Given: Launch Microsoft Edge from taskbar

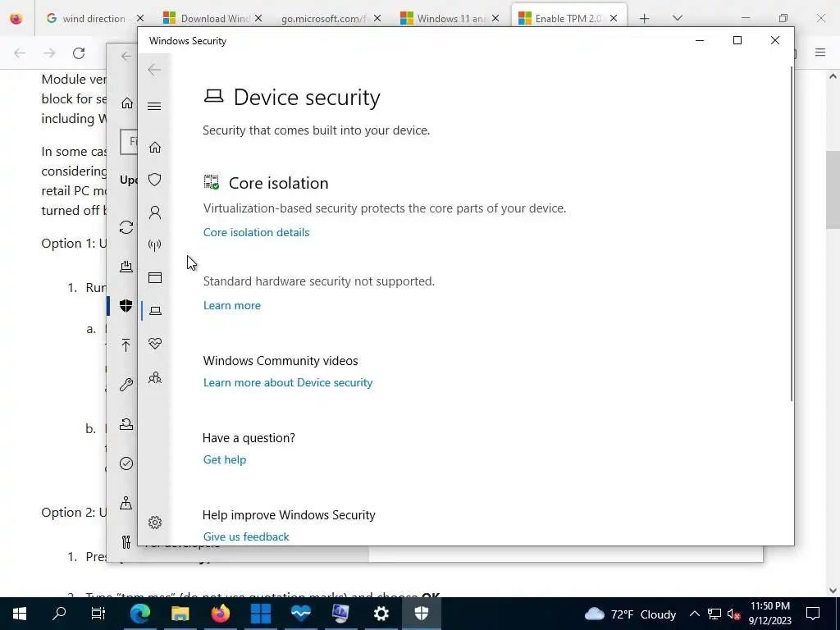Looking at the screenshot, I should (x=139, y=614).
